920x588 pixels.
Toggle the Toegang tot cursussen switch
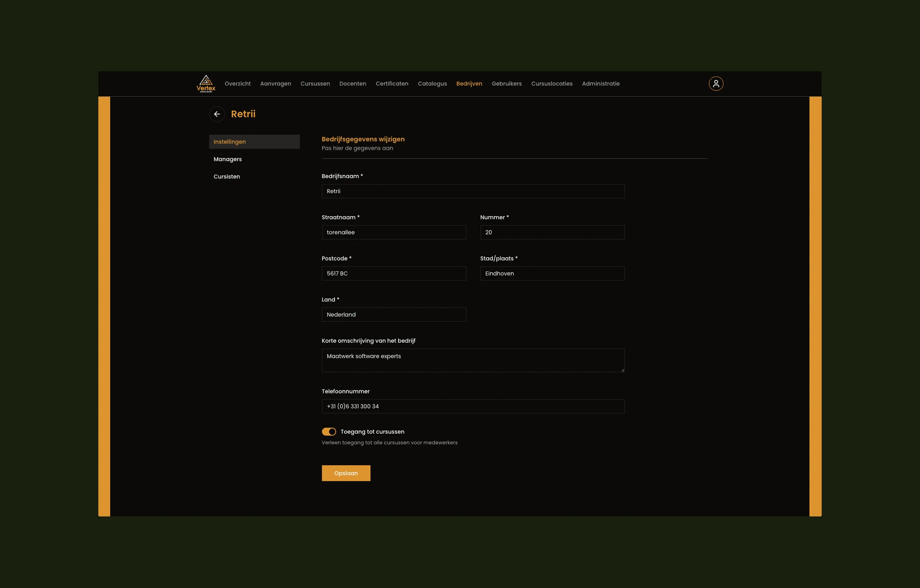pyautogui.click(x=328, y=432)
